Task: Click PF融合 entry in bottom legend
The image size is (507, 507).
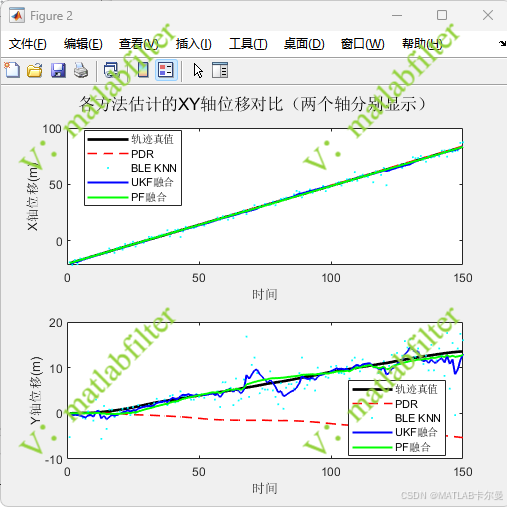Action: (391, 447)
